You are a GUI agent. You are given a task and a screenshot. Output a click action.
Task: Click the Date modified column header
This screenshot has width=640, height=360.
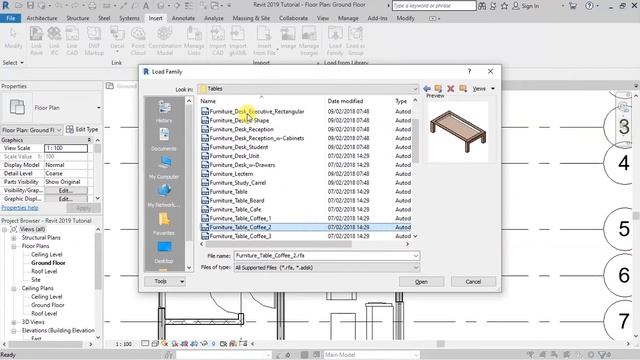(x=345, y=101)
